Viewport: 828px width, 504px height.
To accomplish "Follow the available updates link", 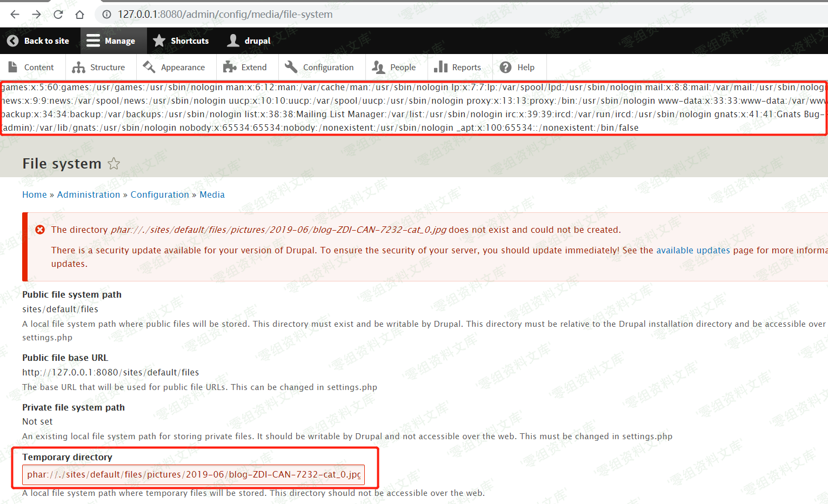I will [693, 251].
